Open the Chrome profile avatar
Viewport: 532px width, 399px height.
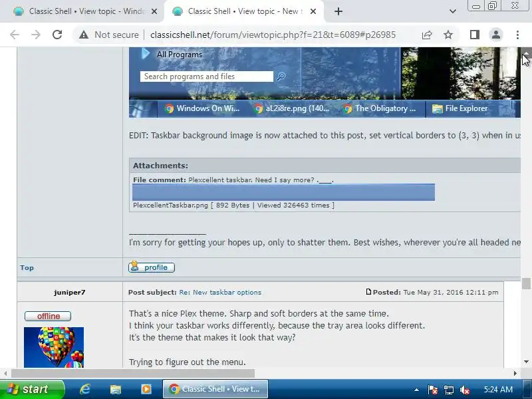[x=495, y=35]
